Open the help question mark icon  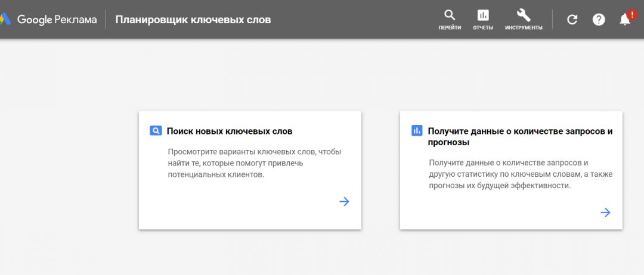[599, 20]
